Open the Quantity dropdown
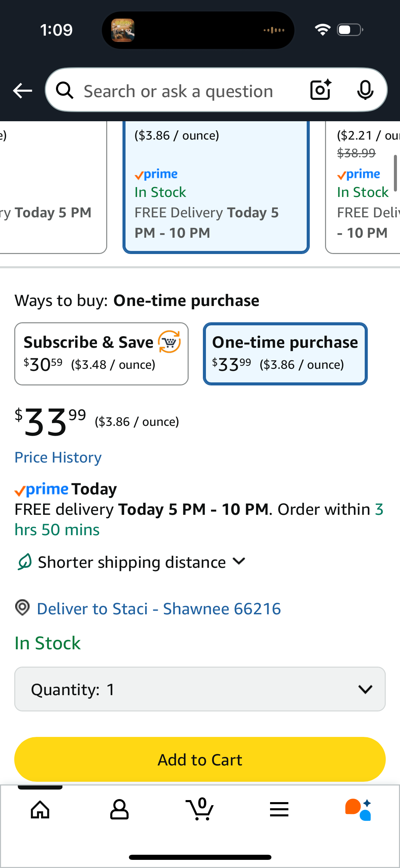The width and height of the screenshot is (400, 868). pyautogui.click(x=200, y=689)
